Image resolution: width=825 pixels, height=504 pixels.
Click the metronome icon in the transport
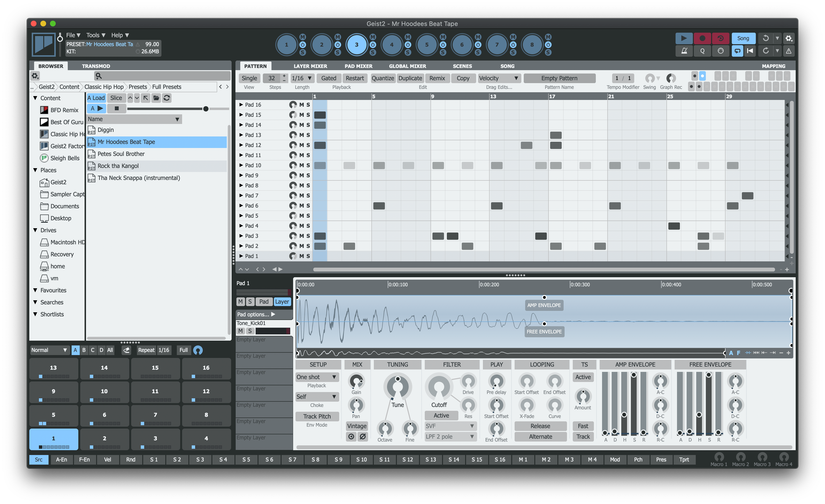pyautogui.click(x=684, y=51)
